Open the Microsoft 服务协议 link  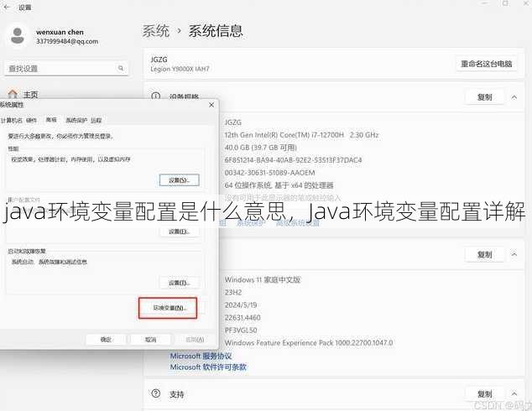coord(201,356)
